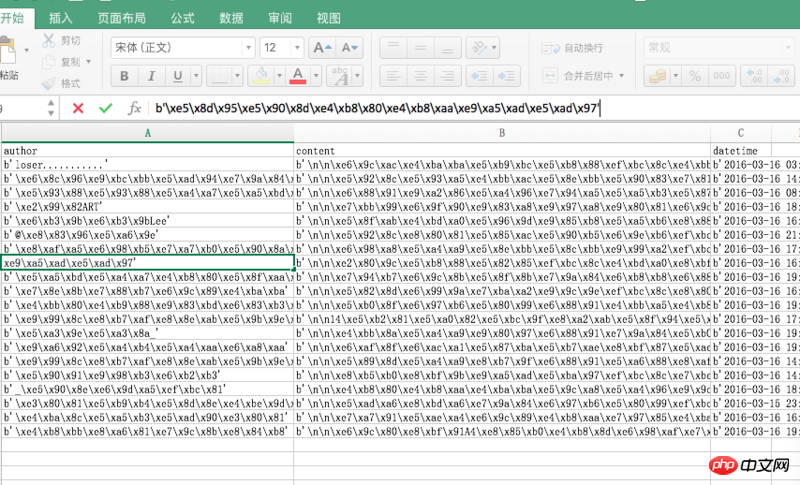The image size is (800, 485).
Task: Click the Copy icon
Action: 48,62
